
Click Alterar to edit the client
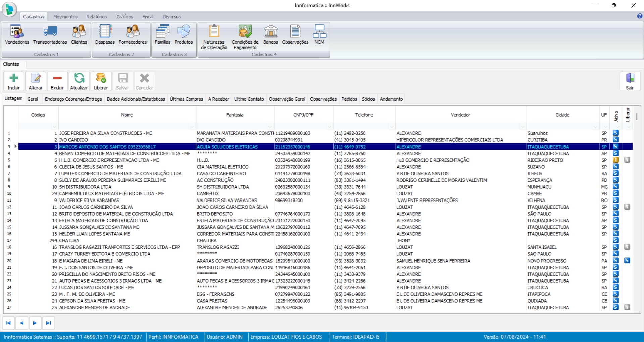(x=36, y=81)
